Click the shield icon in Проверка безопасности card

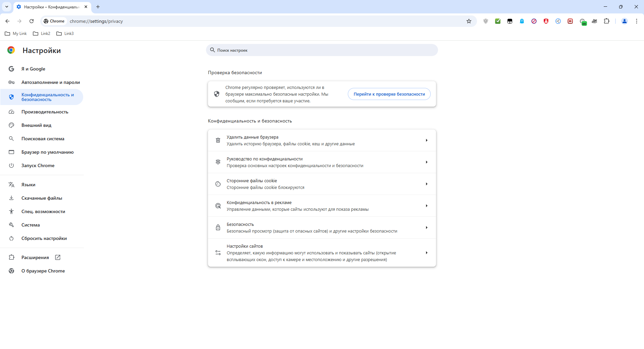(217, 94)
